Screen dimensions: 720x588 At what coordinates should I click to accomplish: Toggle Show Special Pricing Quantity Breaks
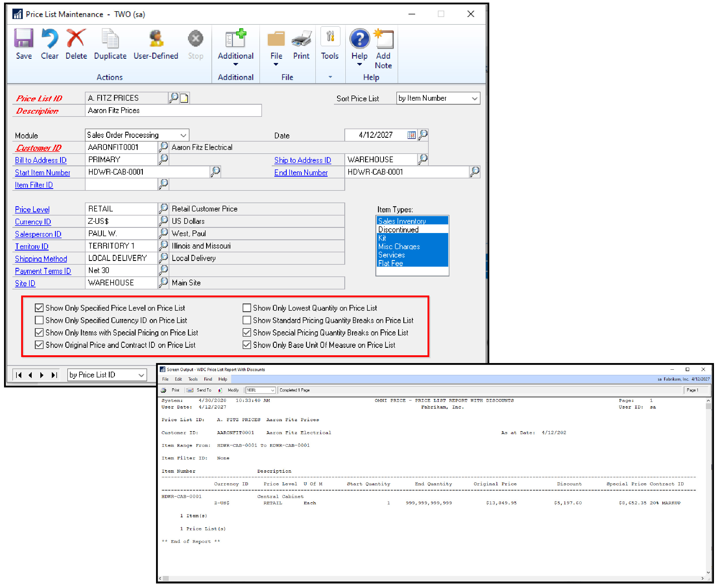tap(246, 332)
